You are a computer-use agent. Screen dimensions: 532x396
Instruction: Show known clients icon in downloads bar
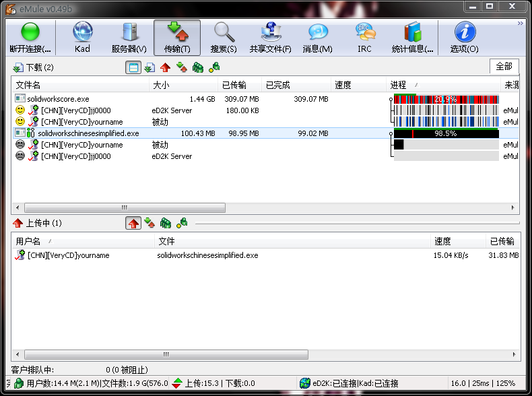pyautogui.click(x=214, y=67)
